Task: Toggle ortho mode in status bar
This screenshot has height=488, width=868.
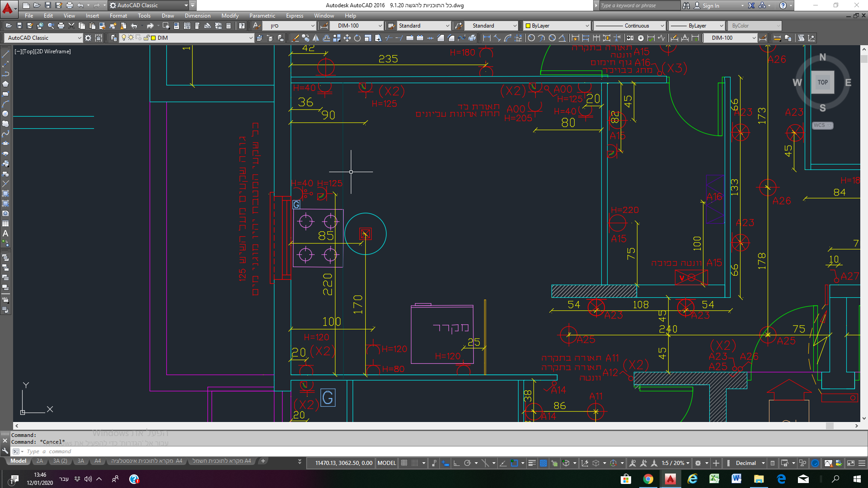Action: point(457,463)
